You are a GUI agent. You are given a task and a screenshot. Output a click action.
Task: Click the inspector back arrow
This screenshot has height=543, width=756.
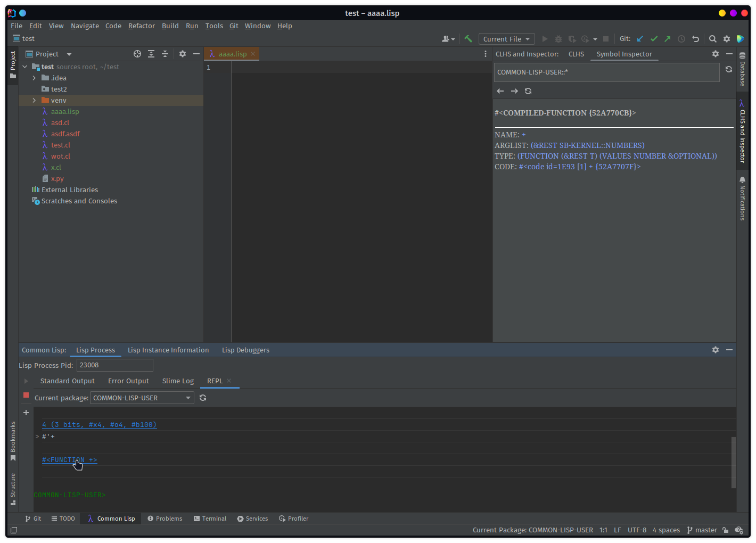click(500, 91)
